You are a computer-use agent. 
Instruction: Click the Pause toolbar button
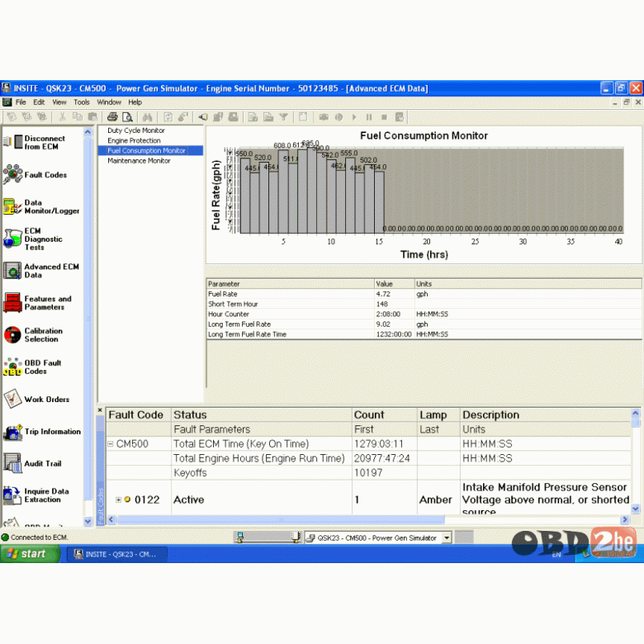pos(369,117)
